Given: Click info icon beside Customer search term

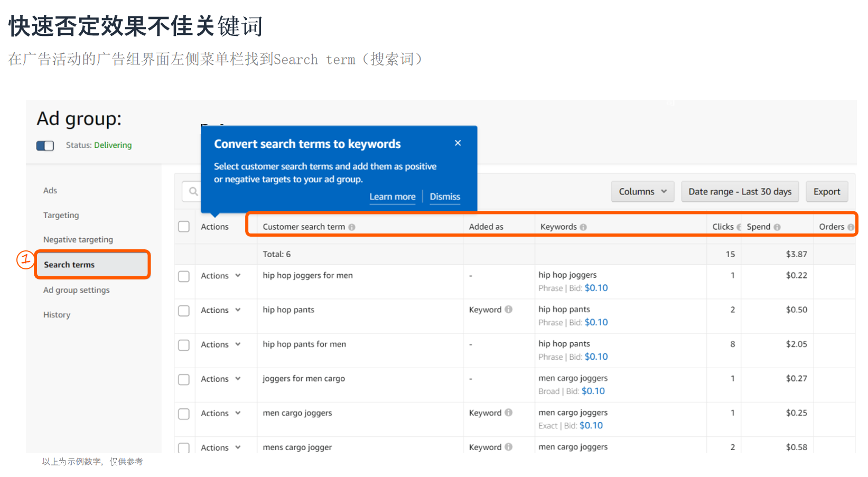Looking at the screenshot, I should click(352, 227).
